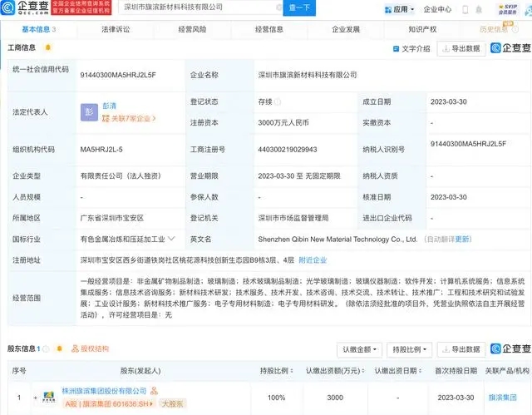532x415 pixels.
Task: Switch to the 经营风险 tab
Action: [192, 29]
